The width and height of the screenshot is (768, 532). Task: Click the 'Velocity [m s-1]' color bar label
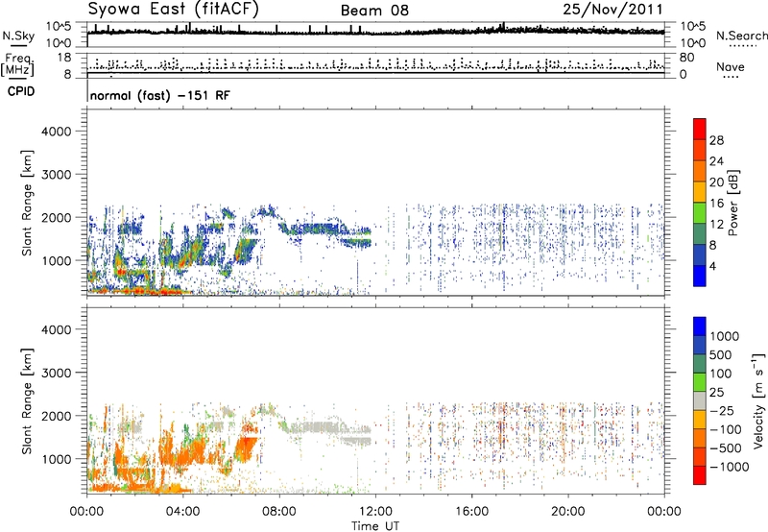pyautogui.click(x=758, y=400)
